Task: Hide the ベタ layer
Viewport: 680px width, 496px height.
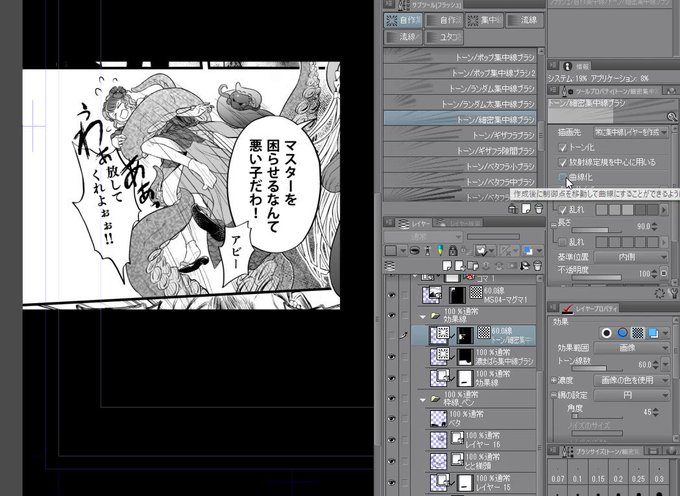Action: coord(392,419)
